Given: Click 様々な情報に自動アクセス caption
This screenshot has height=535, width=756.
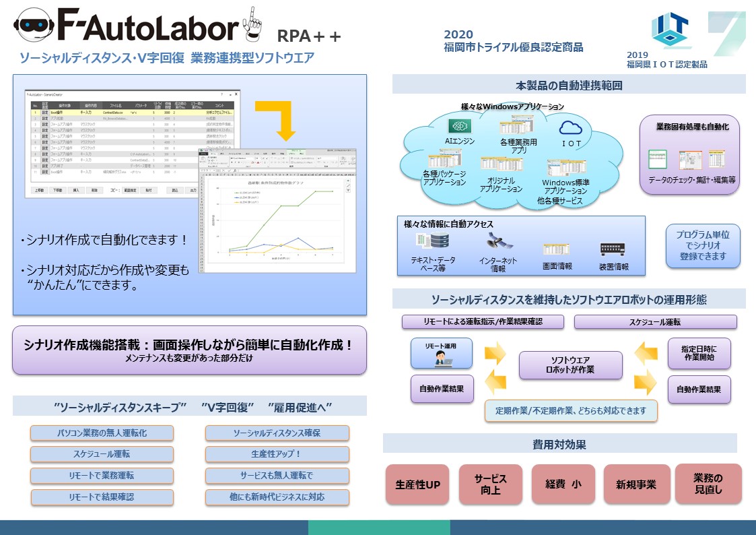Looking at the screenshot, I should point(448,224).
